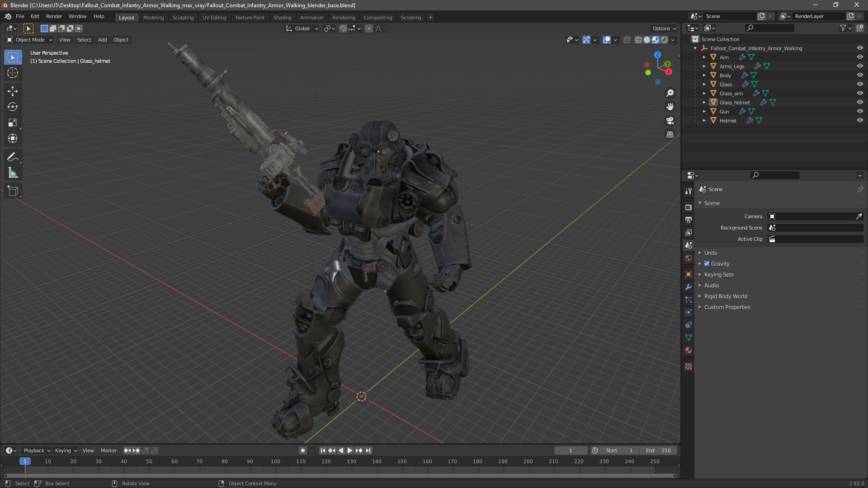Select the Rotate tool

click(x=13, y=107)
